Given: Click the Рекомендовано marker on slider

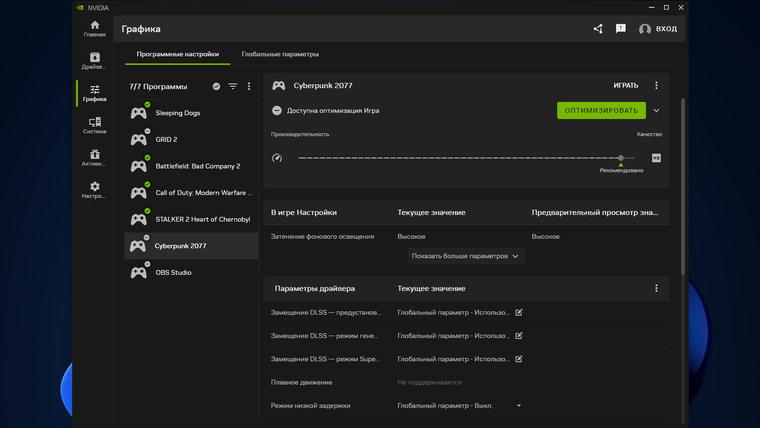Looking at the screenshot, I should [621, 170].
